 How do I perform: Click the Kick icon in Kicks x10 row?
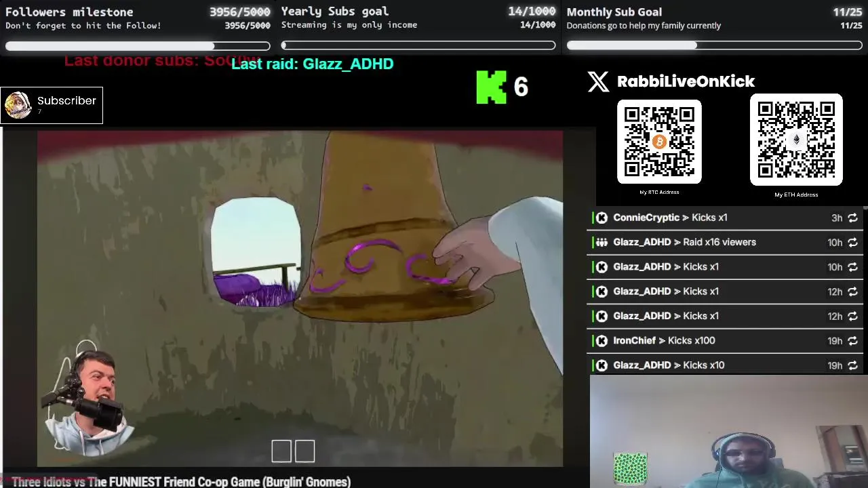[x=601, y=365]
